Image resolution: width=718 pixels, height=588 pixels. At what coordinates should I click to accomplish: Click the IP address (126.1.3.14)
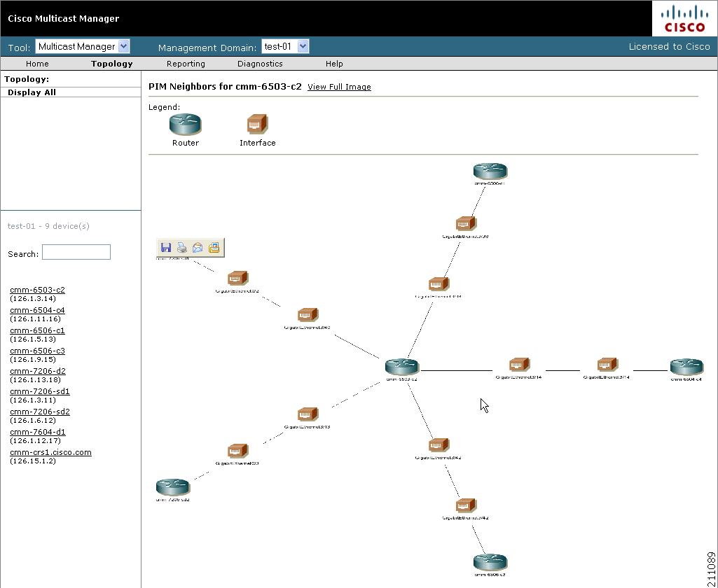coord(33,299)
